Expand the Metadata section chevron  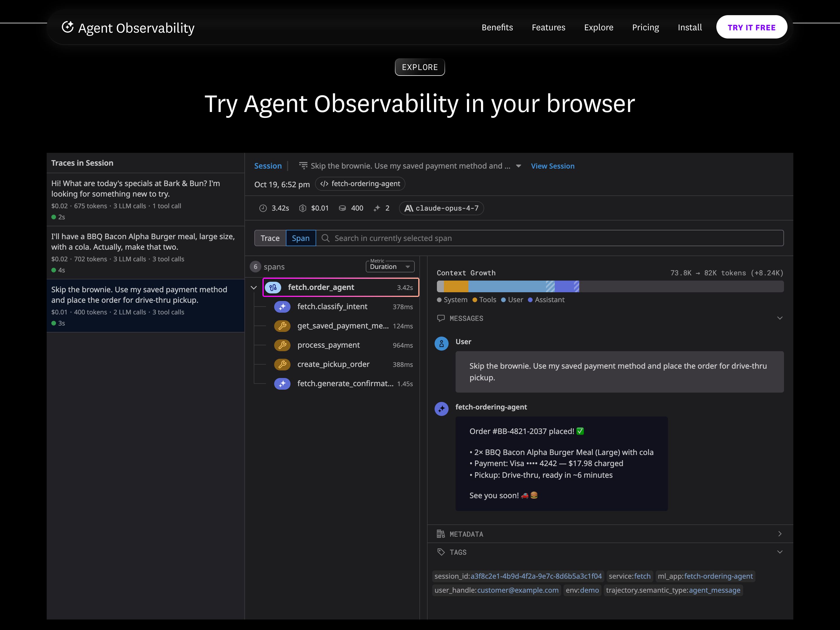(x=780, y=534)
